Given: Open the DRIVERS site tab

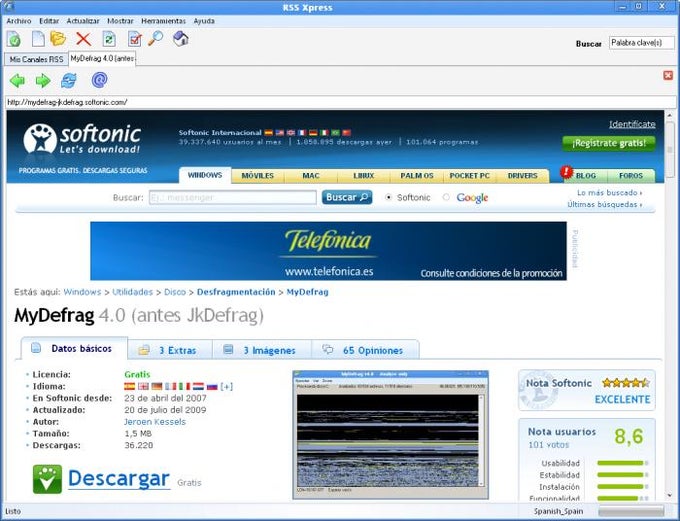Looking at the screenshot, I should click(x=522, y=176).
